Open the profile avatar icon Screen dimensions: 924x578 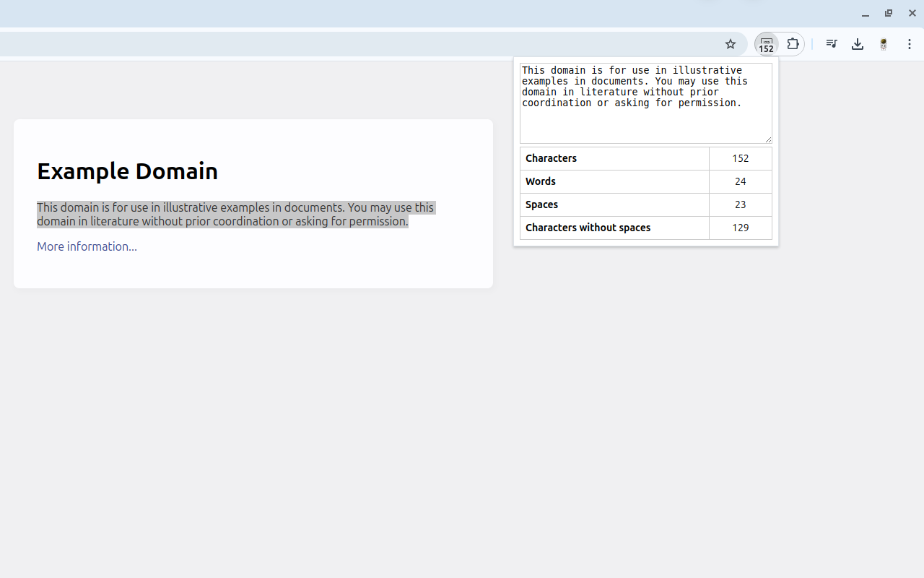(x=884, y=44)
